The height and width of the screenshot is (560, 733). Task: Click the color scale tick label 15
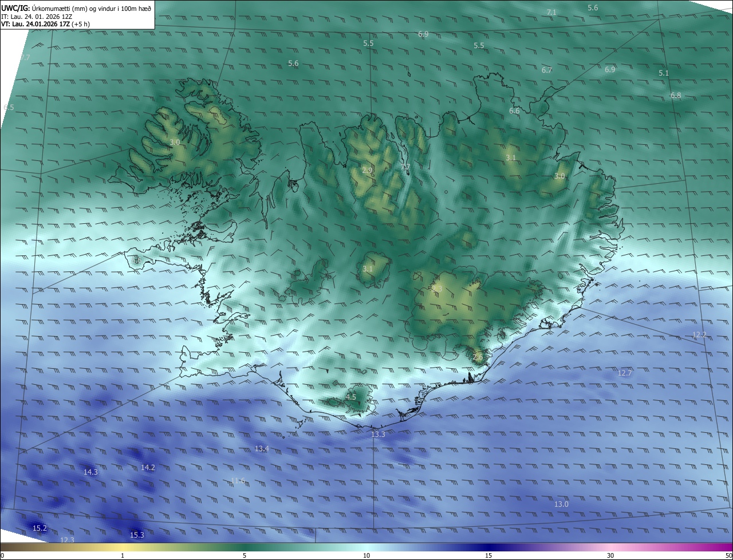(x=488, y=556)
